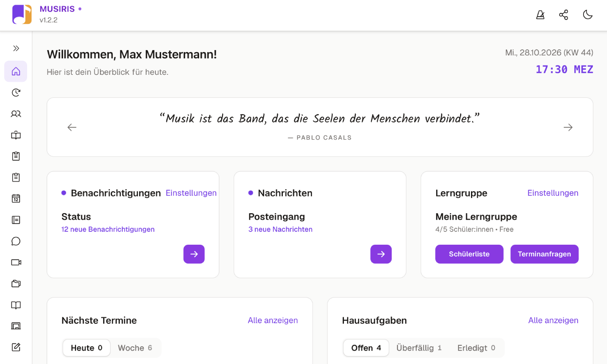Click the '17:30 MEZ' clock text
The height and width of the screenshot is (364, 607).
(565, 70)
